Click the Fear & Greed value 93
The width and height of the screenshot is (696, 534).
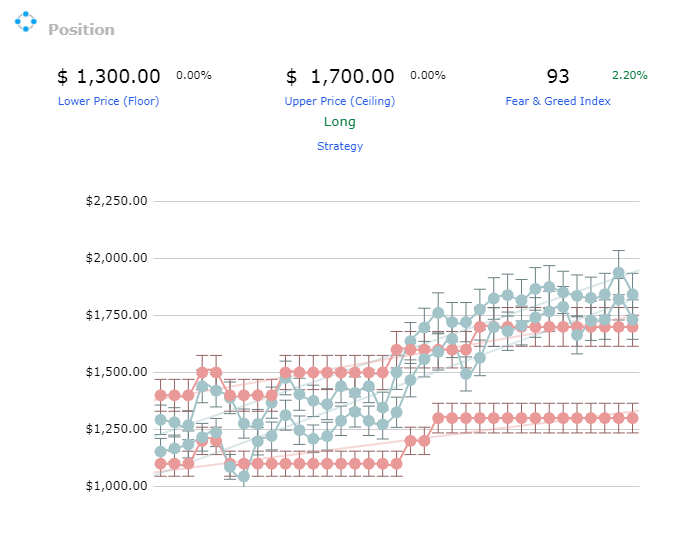(x=558, y=76)
